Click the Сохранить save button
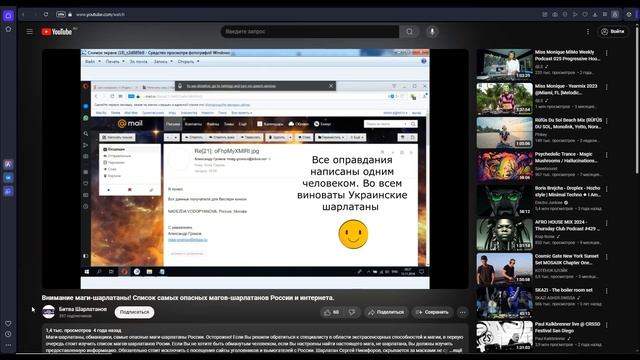 [x=432, y=312]
